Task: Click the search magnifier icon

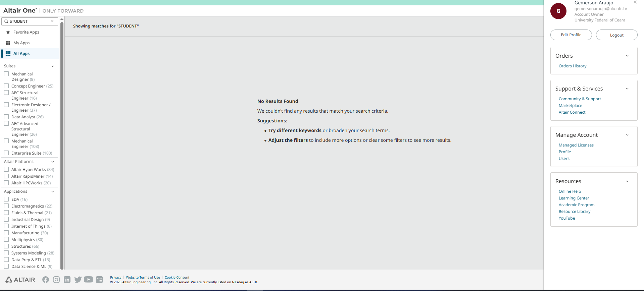Action: click(6, 21)
